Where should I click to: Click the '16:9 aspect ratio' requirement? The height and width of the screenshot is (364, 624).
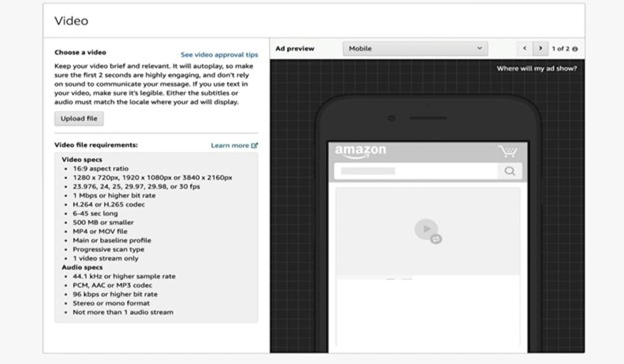click(100, 169)
